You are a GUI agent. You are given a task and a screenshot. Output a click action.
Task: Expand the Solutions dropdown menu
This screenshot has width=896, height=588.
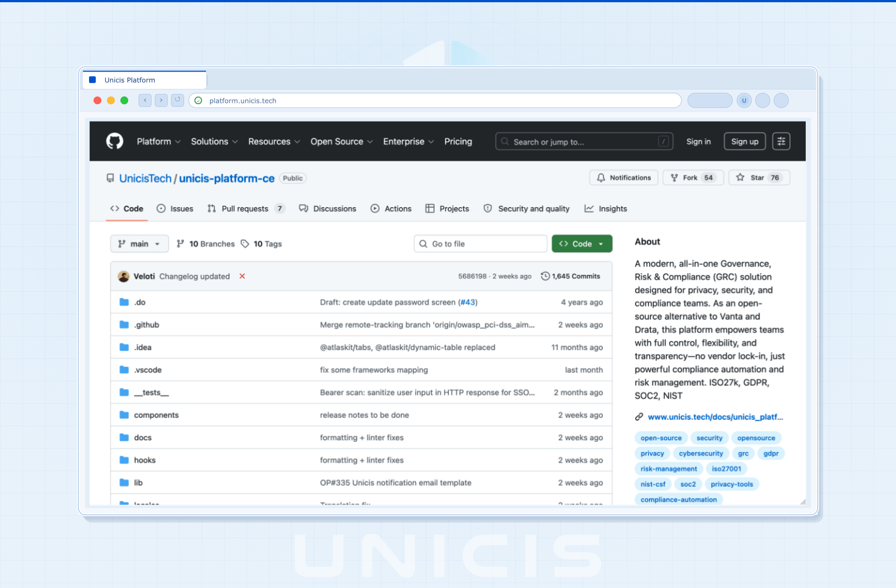[214, 141]
